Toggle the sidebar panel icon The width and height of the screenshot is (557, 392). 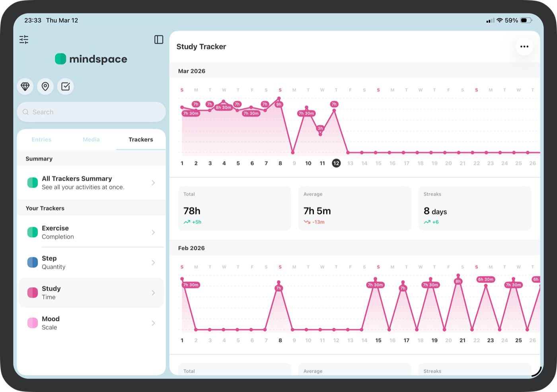[x=158, y=39]
